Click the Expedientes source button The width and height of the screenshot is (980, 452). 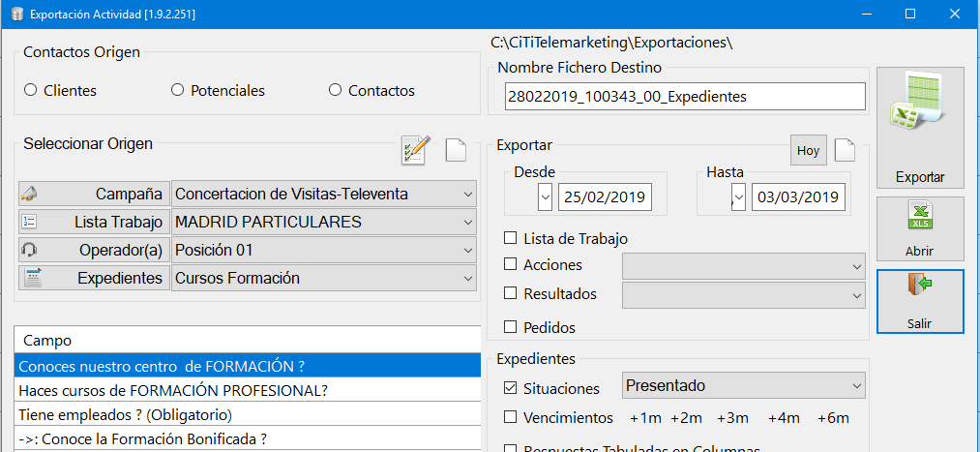pyautogui.click(x=95, y=278)
